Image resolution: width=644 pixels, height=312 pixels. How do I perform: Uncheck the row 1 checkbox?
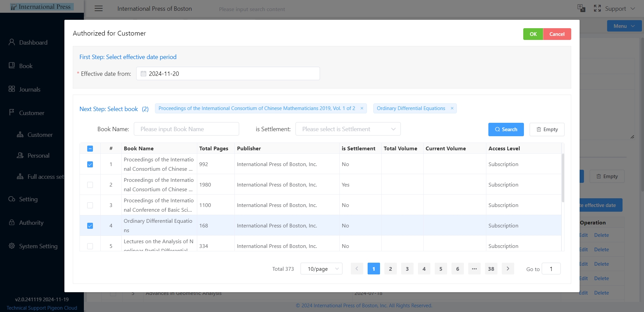[x=90, y=164]
